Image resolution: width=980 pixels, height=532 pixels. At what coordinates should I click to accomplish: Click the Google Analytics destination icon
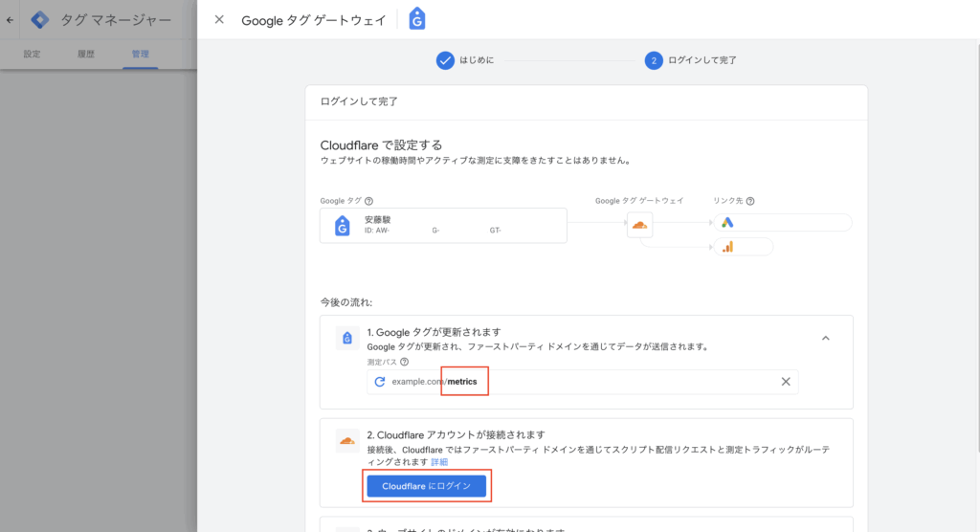click(x=727, y=247)
